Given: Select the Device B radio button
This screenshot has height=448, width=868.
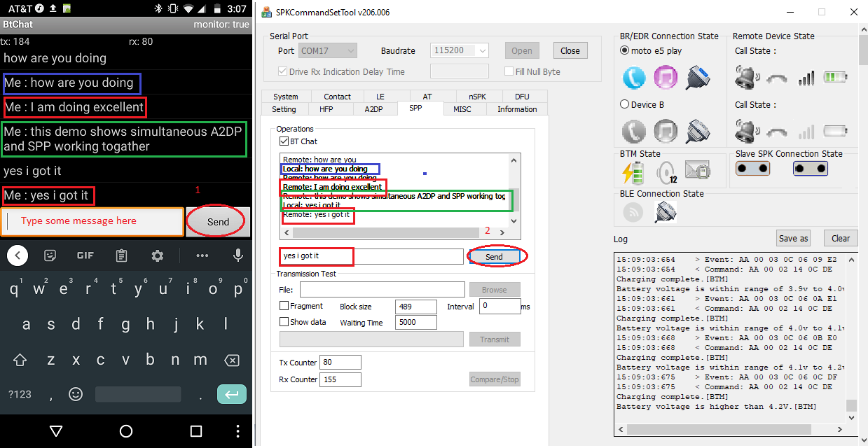Looking at the screenshot, I should (625, 104).
